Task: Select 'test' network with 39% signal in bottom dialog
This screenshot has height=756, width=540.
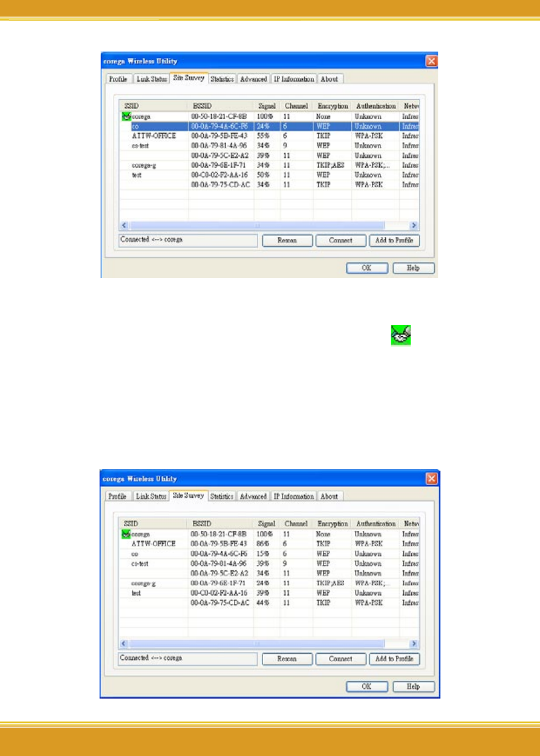Action: (269, 593)
